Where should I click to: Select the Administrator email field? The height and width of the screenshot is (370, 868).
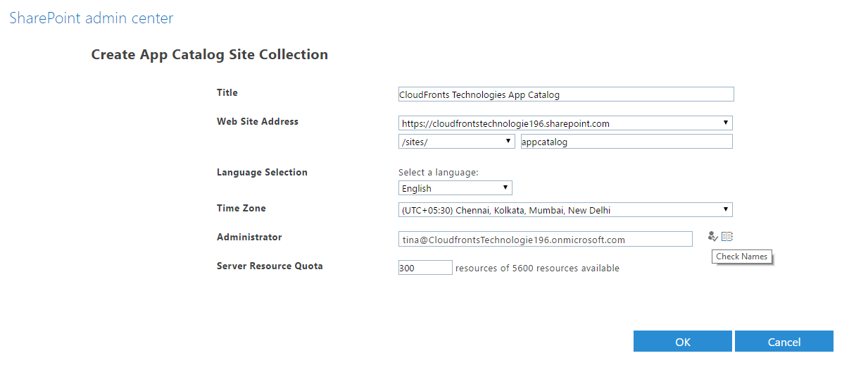[546, 240]
